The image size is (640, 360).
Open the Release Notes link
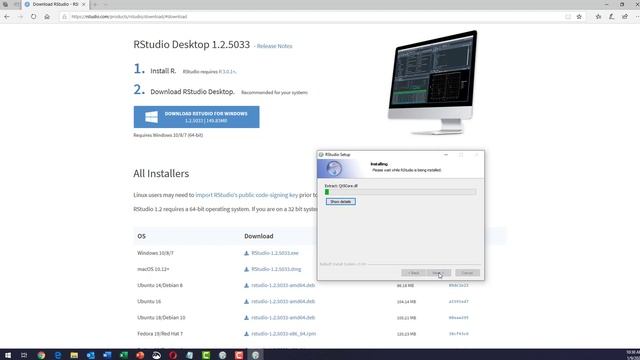pos(274,46)
